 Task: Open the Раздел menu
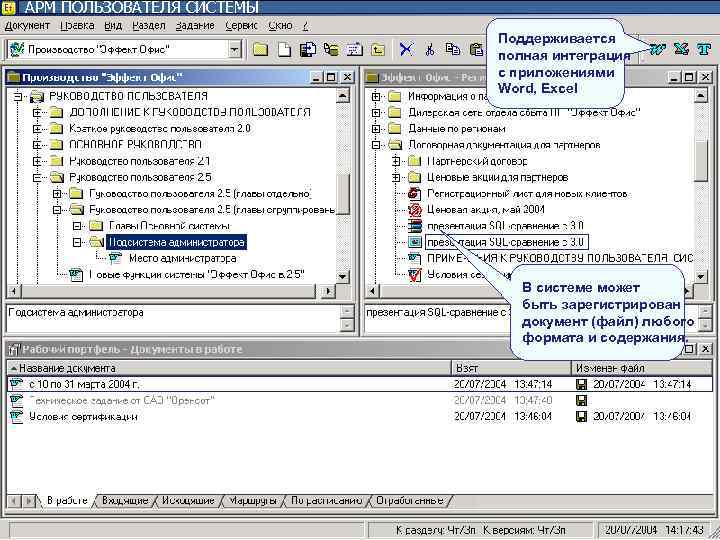click(149, 26)
